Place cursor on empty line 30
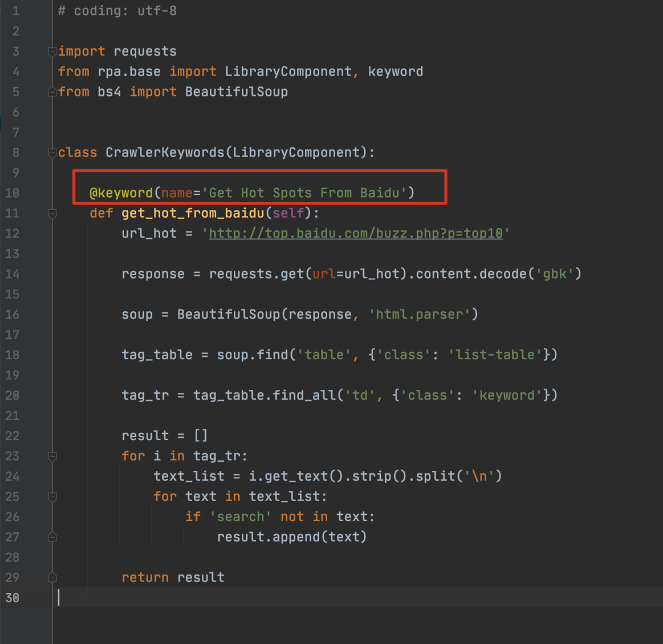This screenshot has height=644, width=663. pyautogui.click(x=357, y=597)
